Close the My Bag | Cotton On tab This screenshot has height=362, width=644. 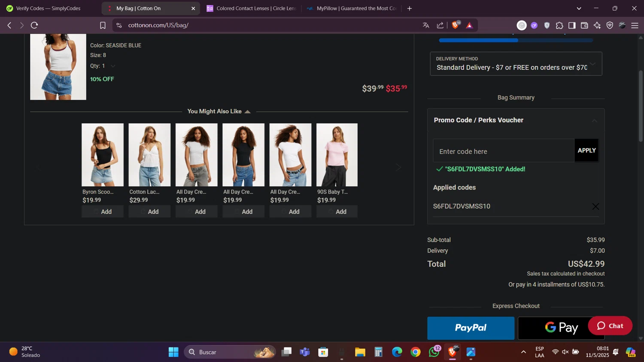click(193, 8)
